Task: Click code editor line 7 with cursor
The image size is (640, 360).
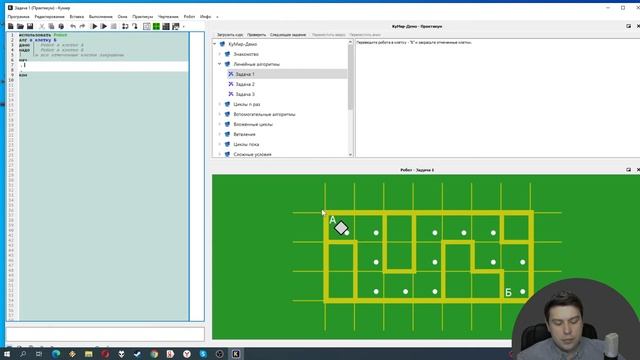Action: (104, 65)
